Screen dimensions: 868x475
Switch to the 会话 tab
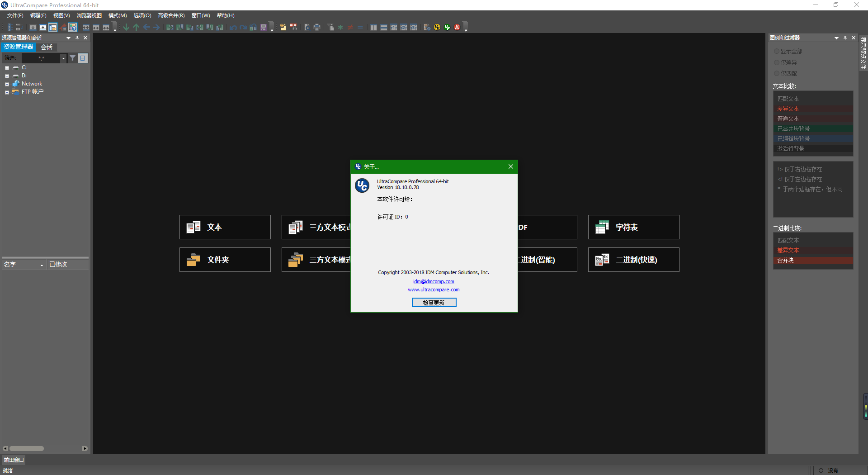click(x=47, y=47)
